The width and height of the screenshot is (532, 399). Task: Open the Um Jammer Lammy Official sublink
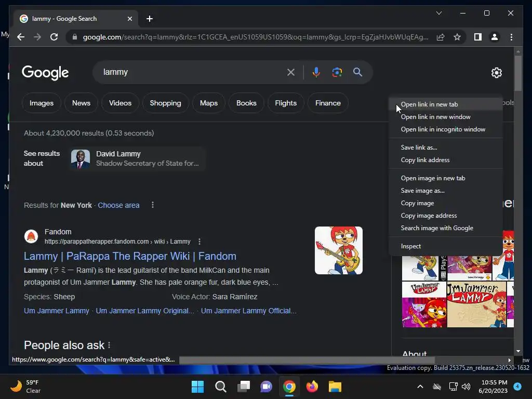(x=248, y=311)
